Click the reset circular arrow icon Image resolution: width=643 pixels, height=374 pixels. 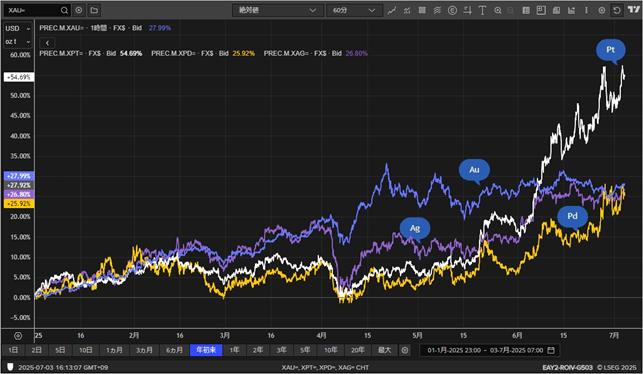pyautogui.click(x=617, y=11)
